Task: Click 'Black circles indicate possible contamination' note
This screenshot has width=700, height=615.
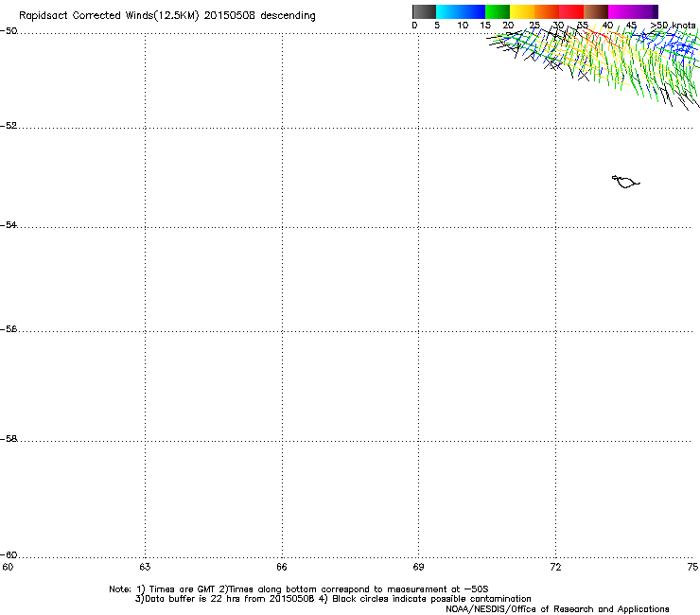Action: tap(431, 599)
